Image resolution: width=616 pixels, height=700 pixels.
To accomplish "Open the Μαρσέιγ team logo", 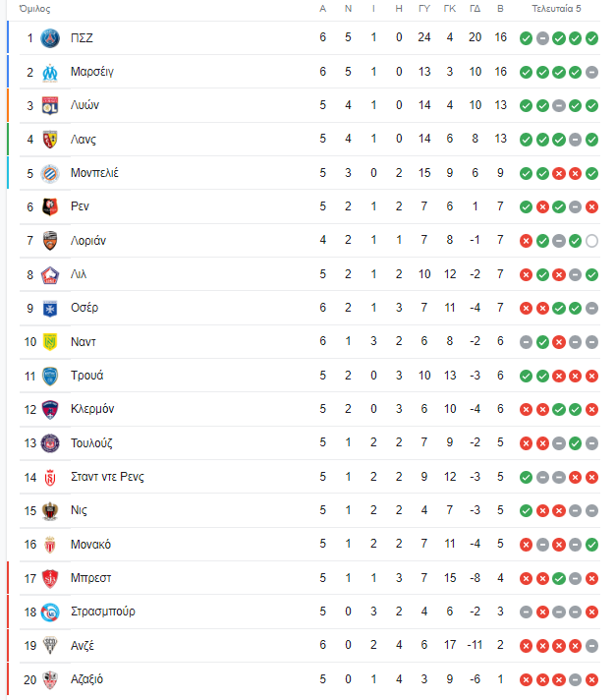I will tap(50, 73).
